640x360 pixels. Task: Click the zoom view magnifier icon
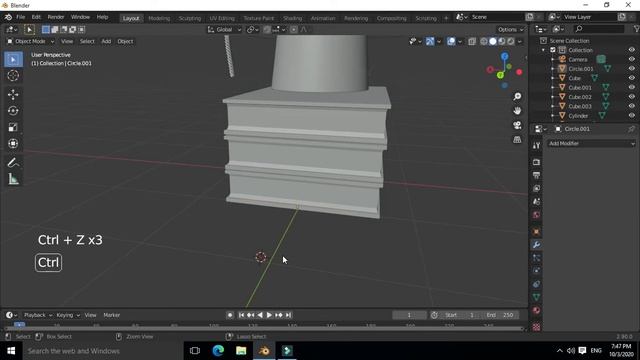click(517, 97)
